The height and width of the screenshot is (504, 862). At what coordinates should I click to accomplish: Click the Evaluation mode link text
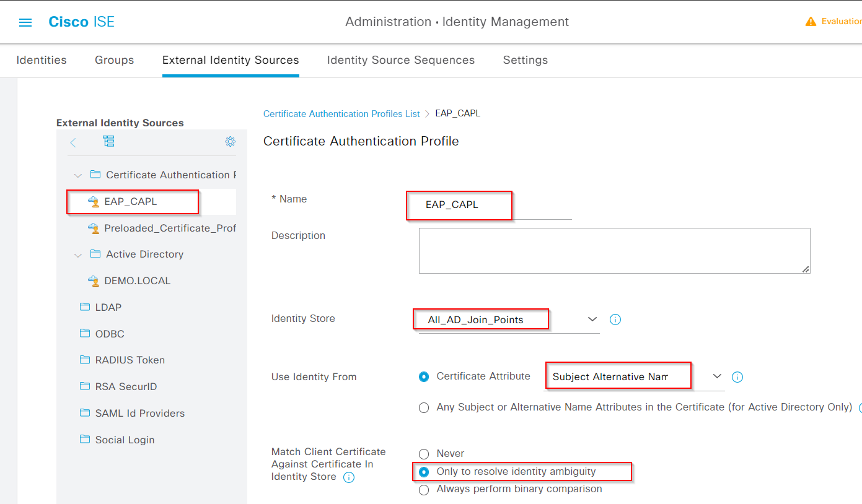pyautogui.click(x=842, y=22)
